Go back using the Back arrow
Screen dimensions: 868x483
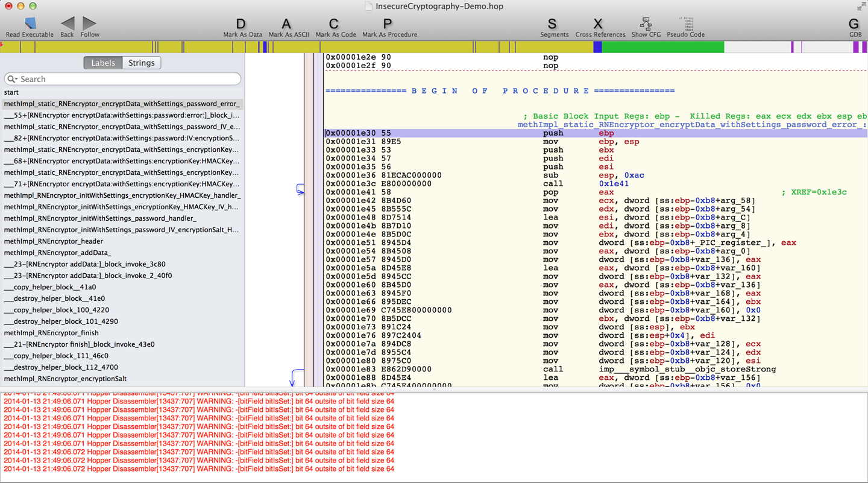coord(68,24)
